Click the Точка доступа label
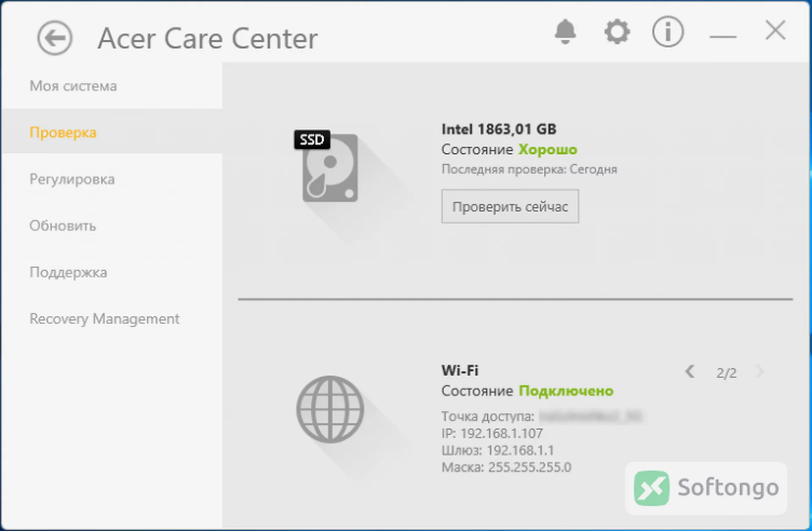 [488, 416]
